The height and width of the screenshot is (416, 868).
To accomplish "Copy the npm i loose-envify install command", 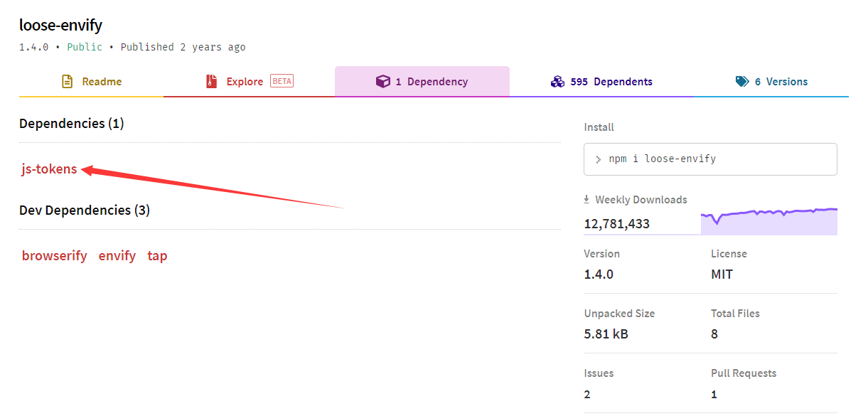I will 710,159.
